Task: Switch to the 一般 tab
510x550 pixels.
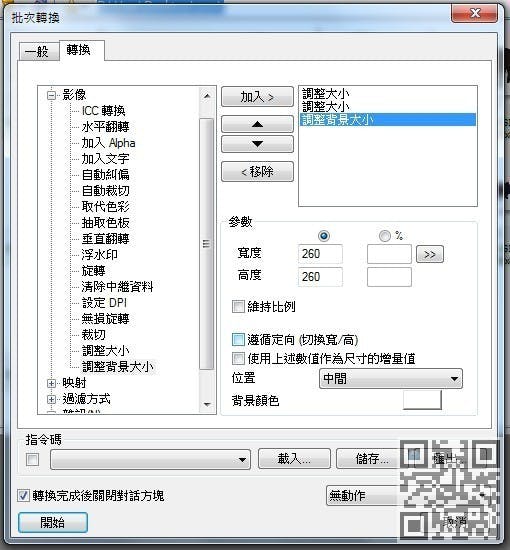Action: point(39,52)
